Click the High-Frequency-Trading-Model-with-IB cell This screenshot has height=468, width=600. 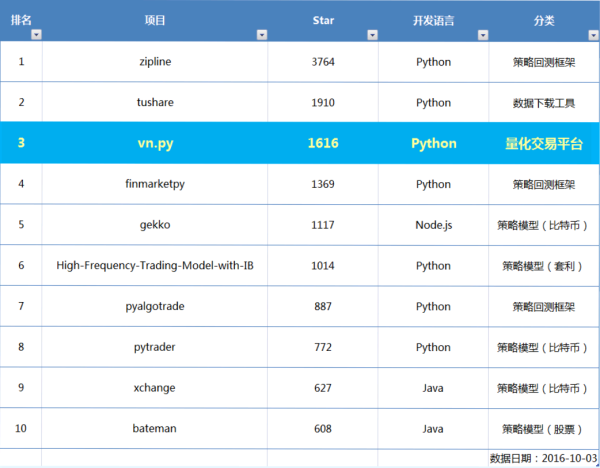tap(155, 266)
